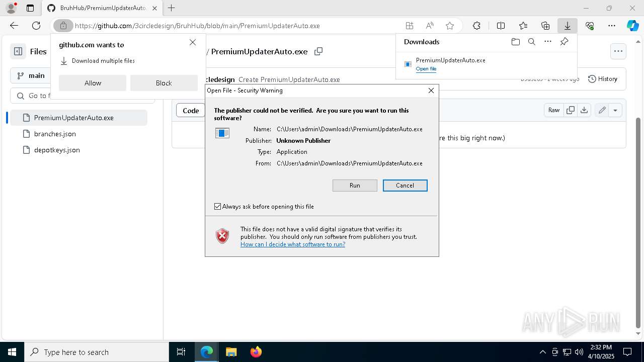Go back to the previous page
Screen dimensions: 644x362
[14, 26]
